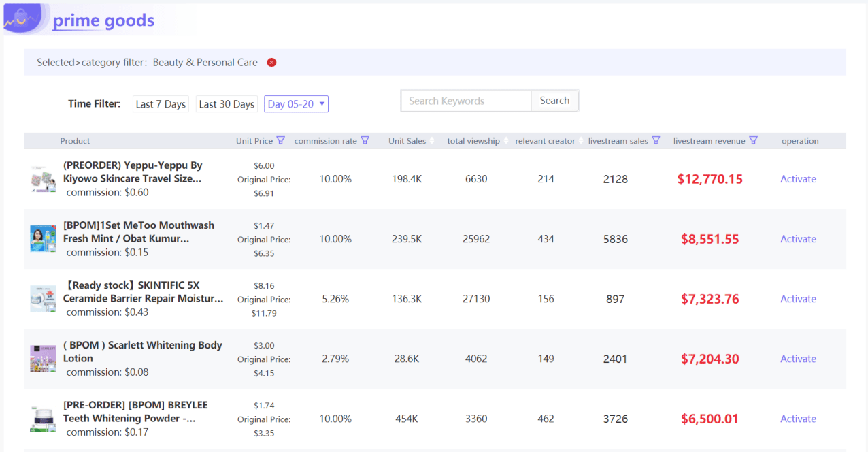
Task: Select the $12,770.15 livestream revenue value
Action: pyautogui.click(x=710, y=179)
